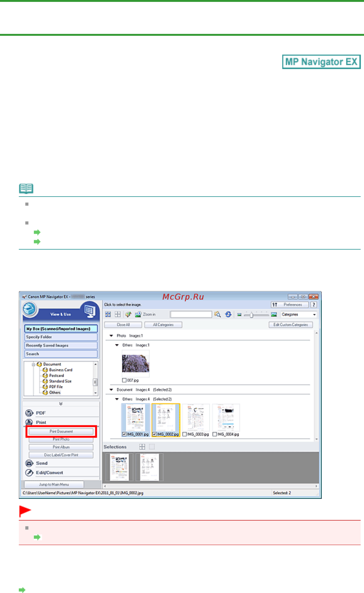Collapse Others Images:4 under Document category
Image resolution: width=364 pixels, height=593 pixels.
[117, 399]
